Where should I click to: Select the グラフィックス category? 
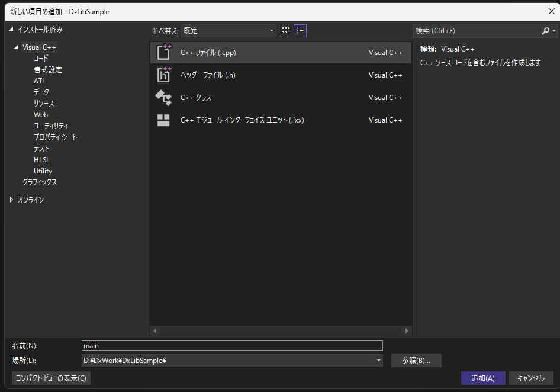coord(40,182)
